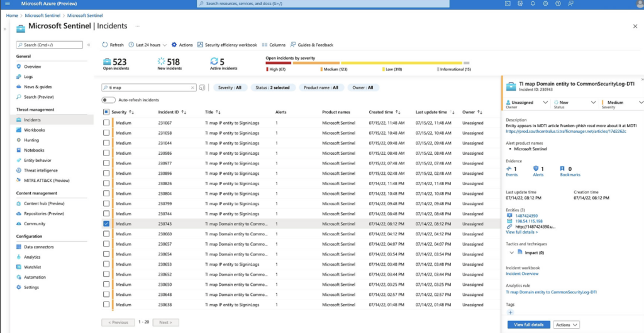Open entity 198.54.115.198

528,221
